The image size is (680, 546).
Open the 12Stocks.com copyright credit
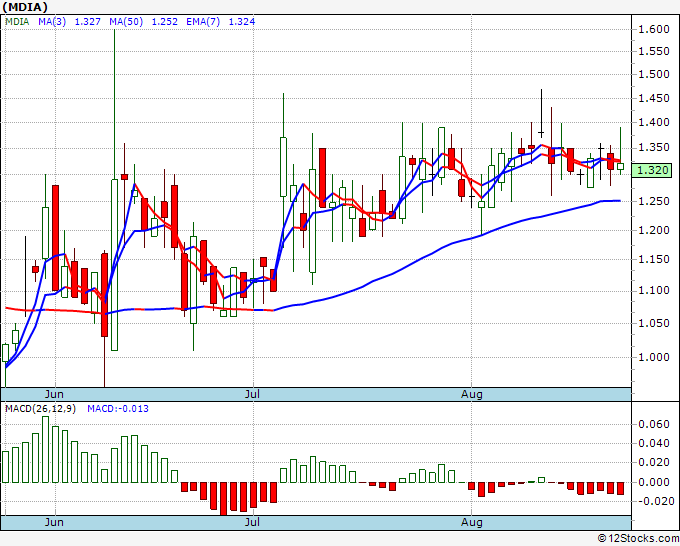point(638,539)
